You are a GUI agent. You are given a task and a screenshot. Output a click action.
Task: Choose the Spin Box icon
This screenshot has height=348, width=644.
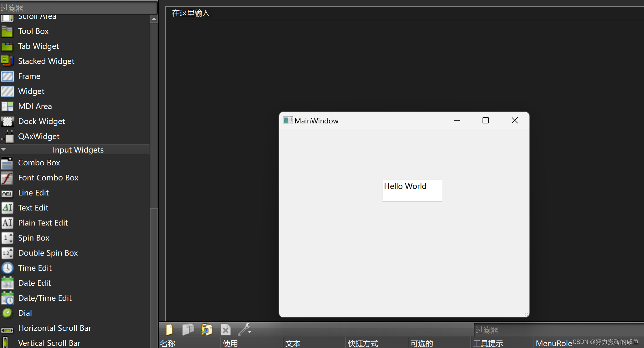pyautogui.click(x=7, y=238)
